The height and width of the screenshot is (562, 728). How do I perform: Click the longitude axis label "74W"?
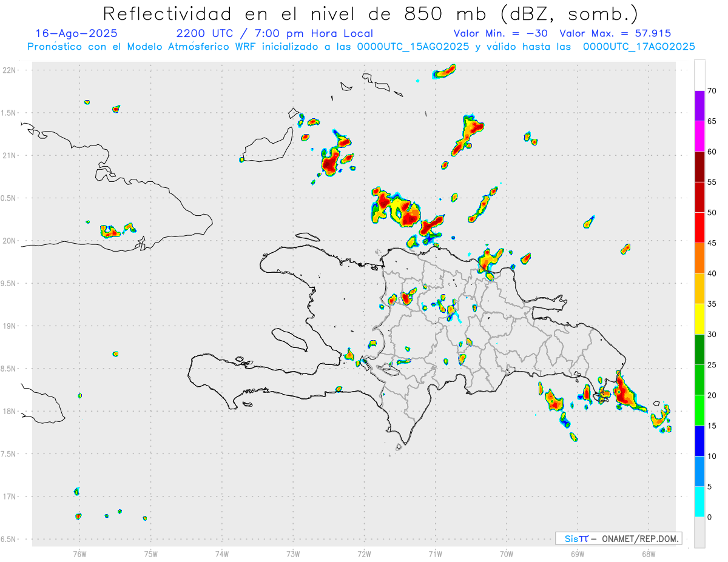pyautogui.click(x=222, y=554)
